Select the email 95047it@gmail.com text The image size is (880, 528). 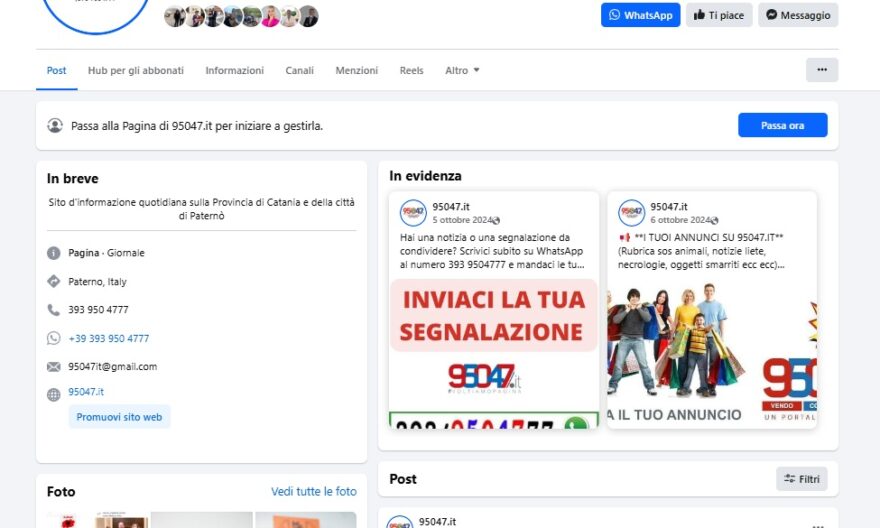[x=113, y=366]
